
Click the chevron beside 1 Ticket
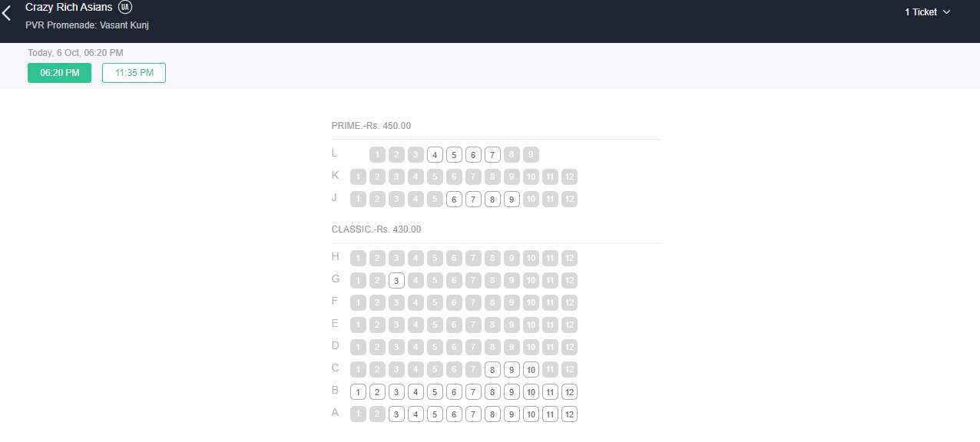(x=946, y=12)
